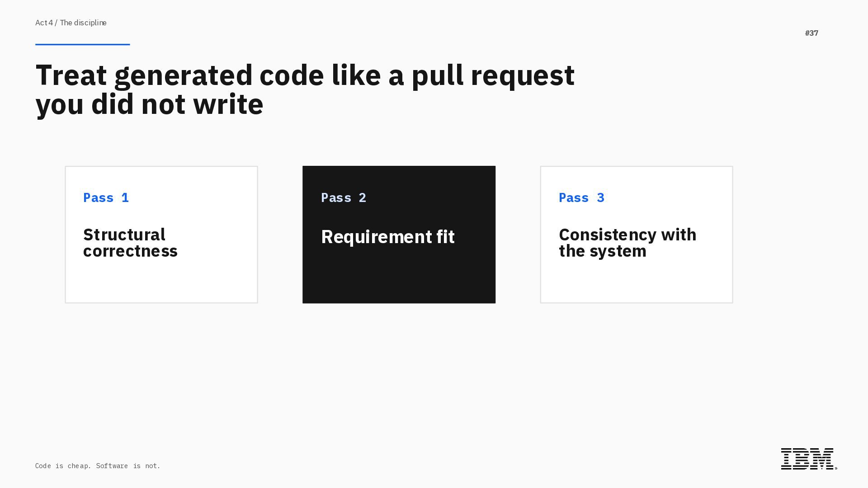868x488 pixels.
Task: Click the blue 'Pass 1' label
Action: [x=106, y=197]
